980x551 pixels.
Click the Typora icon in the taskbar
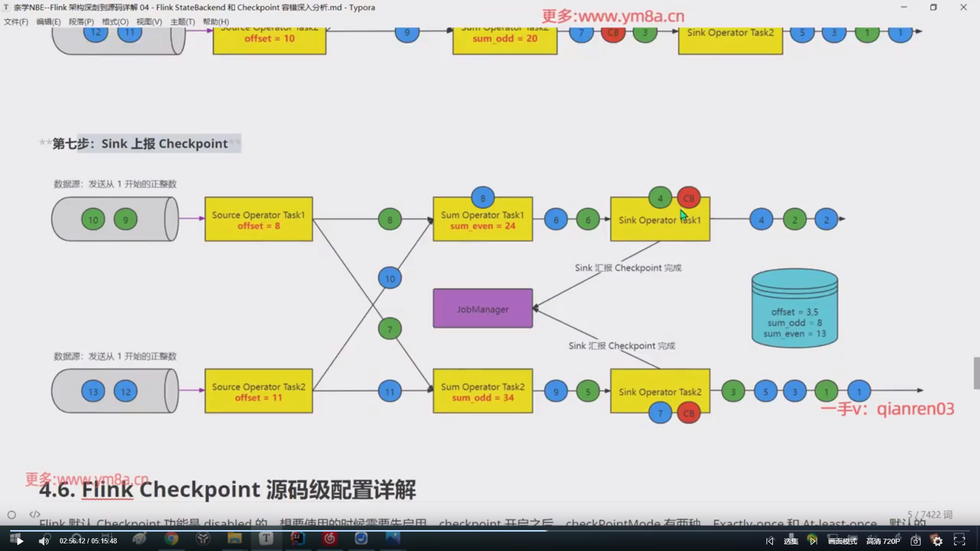(x=266, y=538)
